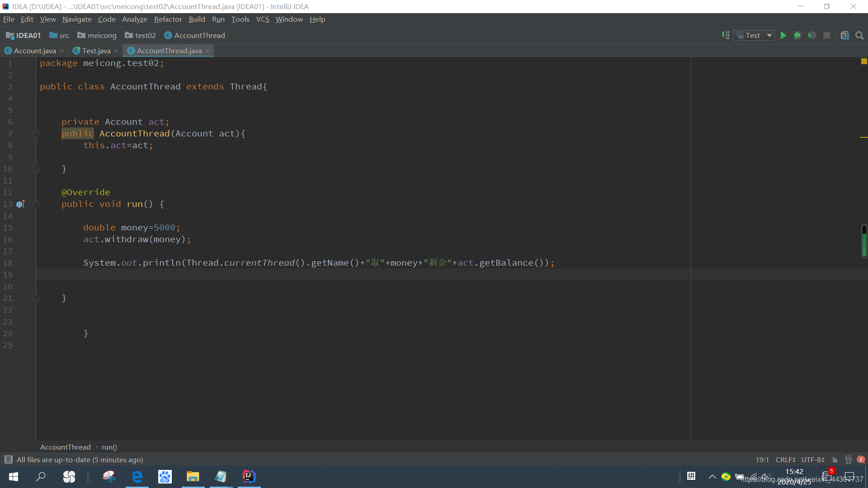The width and height of the screenshot is (868, 488).
Task: Click the fold end marker at line 10
Action: click(36, 169)
